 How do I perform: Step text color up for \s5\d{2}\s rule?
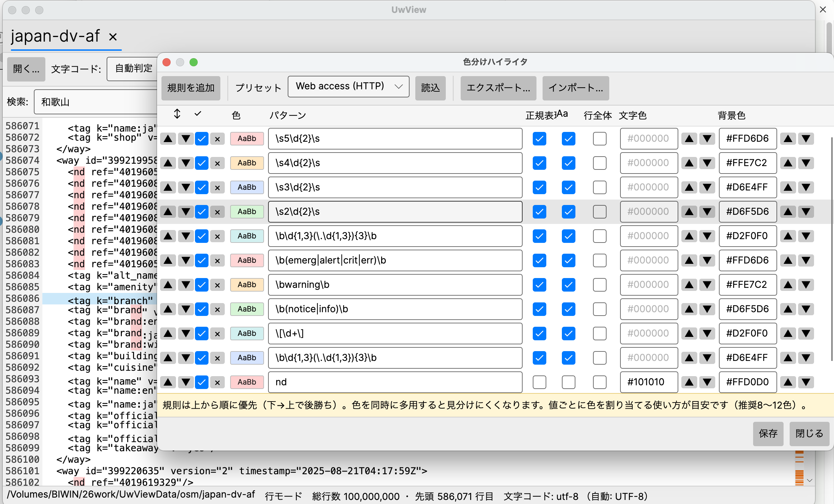689,139
